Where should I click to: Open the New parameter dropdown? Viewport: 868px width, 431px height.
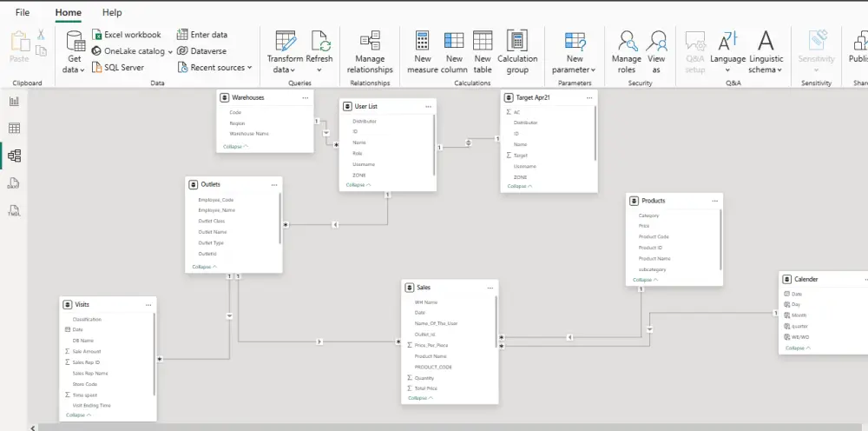[574, 51]
